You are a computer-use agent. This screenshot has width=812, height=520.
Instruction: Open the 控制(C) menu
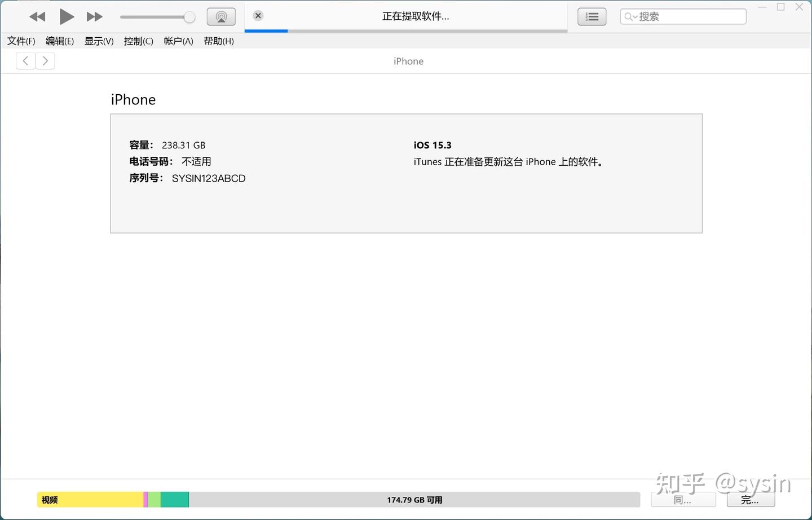(138, 41)
